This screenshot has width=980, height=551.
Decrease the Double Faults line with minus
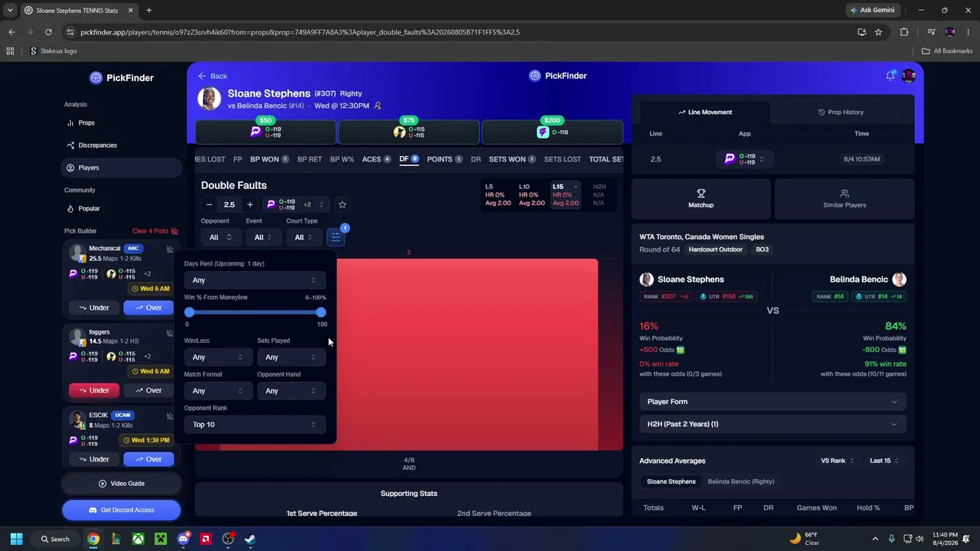209,204
